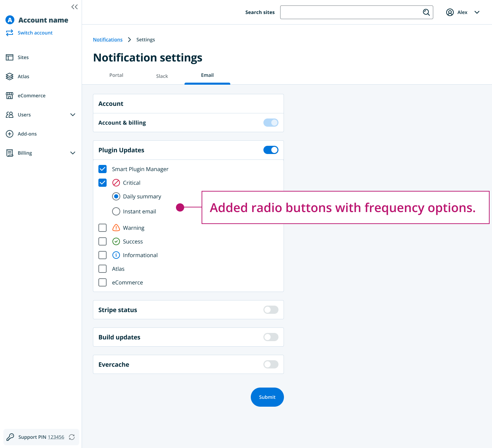492x448 pixels.
Task: Click the Build updates label
Action: (119, 337)
